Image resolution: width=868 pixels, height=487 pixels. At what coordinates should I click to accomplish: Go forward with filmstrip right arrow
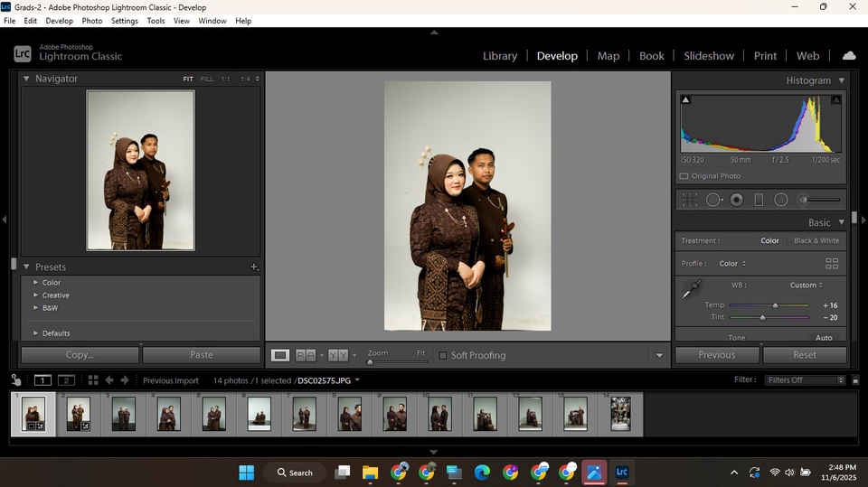tap(125, 380)
